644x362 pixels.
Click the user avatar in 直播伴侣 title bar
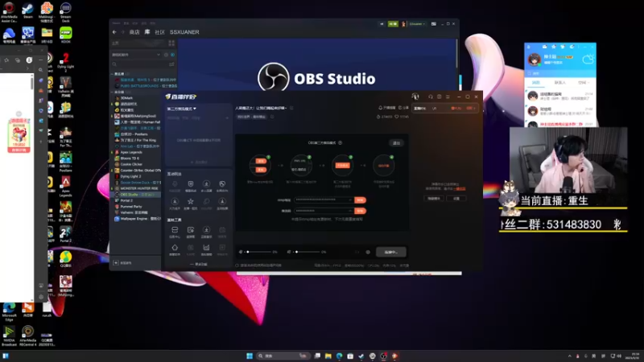[415, 97]
